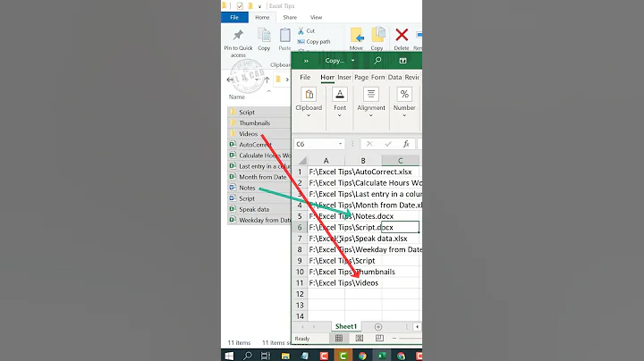Open the Font group in Excel ribbon
644x361 pixels.
340,103
